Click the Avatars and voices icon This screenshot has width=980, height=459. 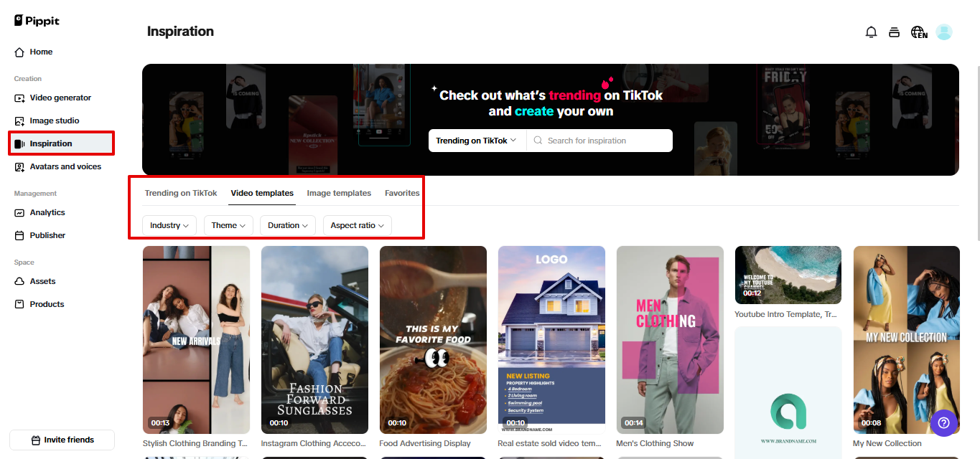click(19, 166)
